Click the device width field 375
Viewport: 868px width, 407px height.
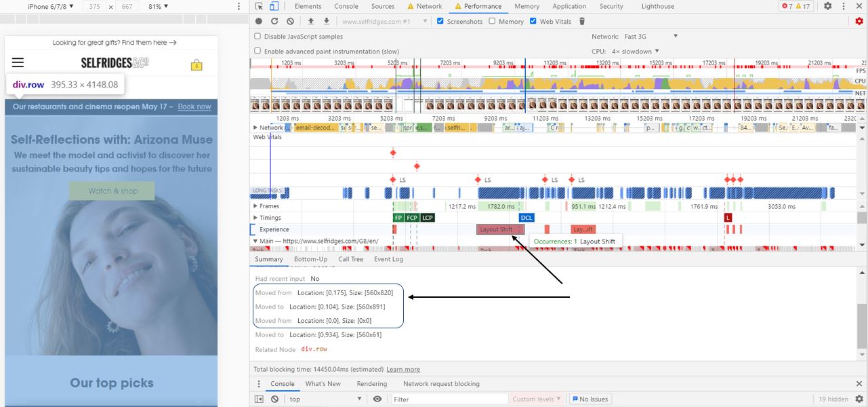point(94,6)
